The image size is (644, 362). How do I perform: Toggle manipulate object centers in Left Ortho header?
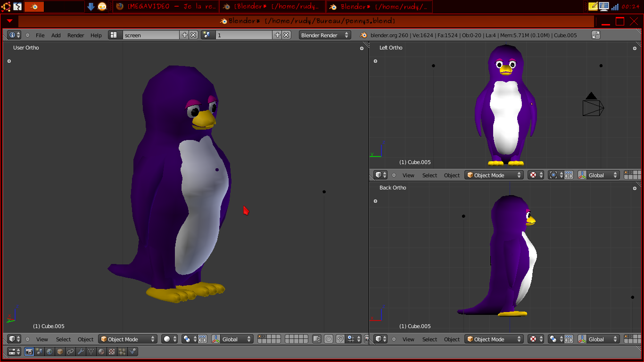[x=569, y=175]
